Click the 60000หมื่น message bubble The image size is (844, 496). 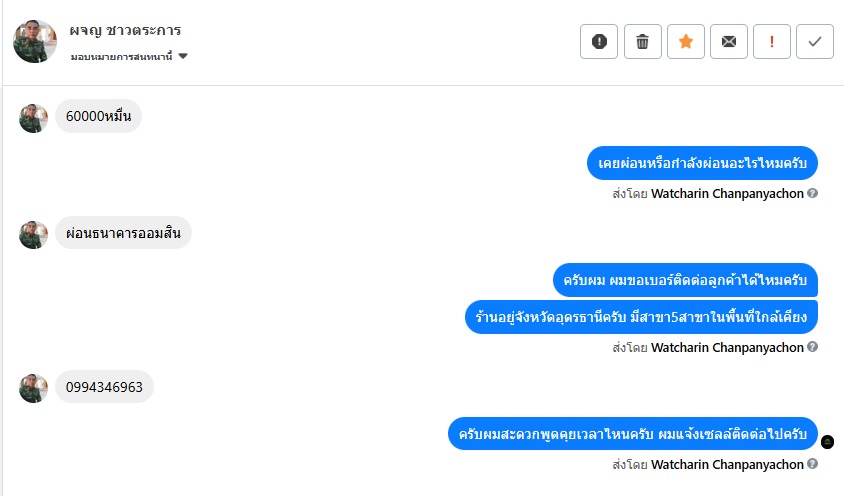(x=98, y=117)
